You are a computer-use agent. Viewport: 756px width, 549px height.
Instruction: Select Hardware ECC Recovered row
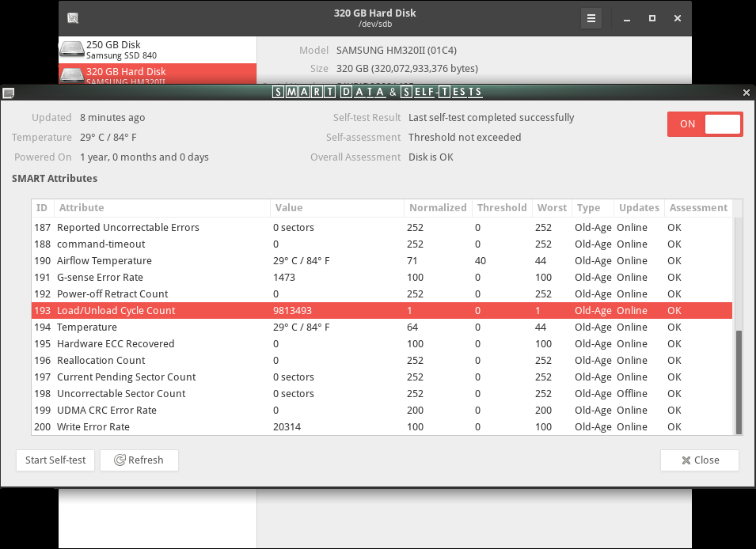pyautogui.click(x=382, y=343)
